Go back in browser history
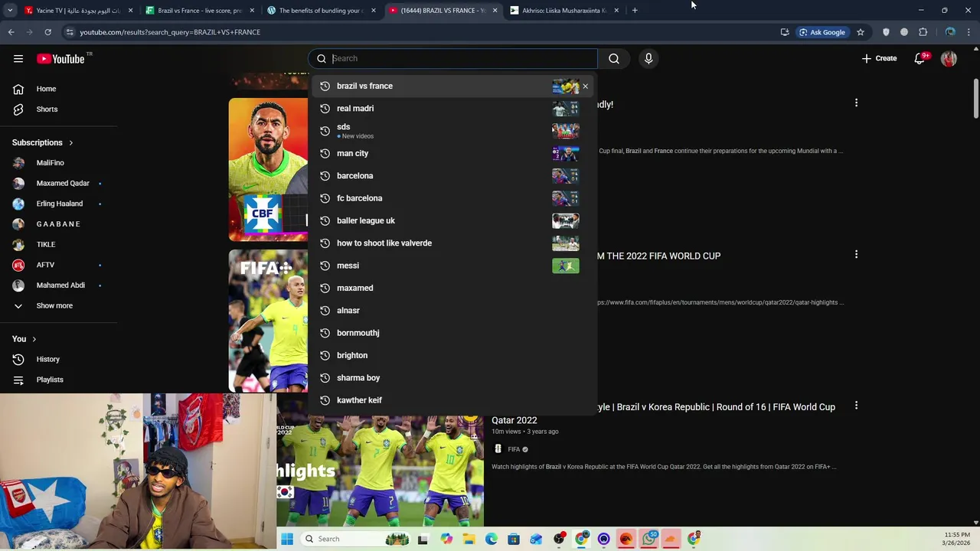Image resolution: width=980 pixels, height=551 pixels. 11,32
